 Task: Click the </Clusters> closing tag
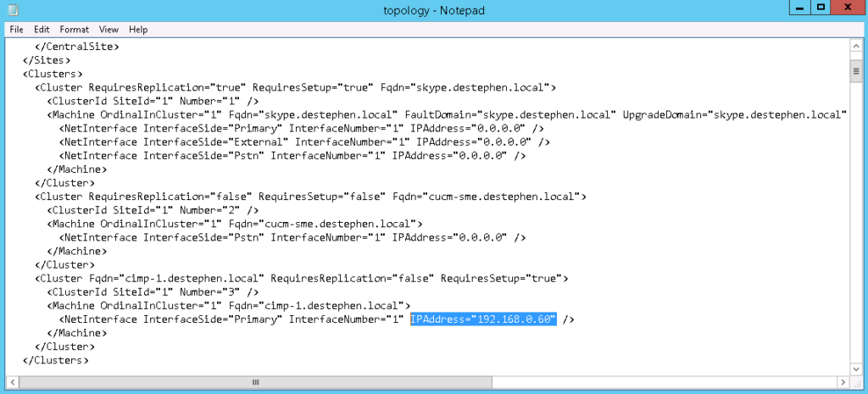tap(55, 360)
